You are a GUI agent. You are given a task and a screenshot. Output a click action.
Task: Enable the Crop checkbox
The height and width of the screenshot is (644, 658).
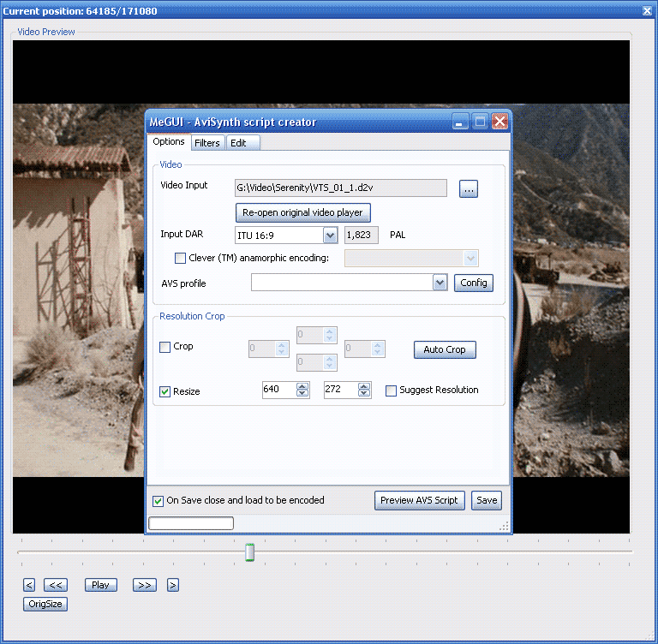point(164,347)
